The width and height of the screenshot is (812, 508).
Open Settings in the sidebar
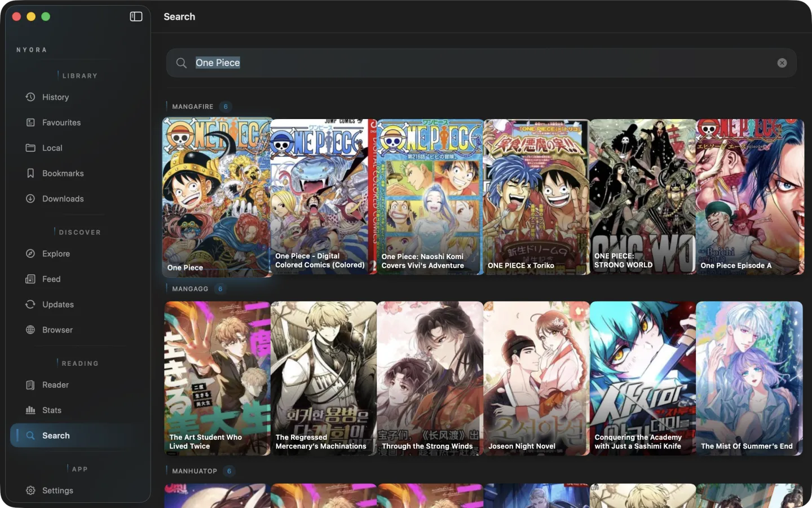[76, 491]
